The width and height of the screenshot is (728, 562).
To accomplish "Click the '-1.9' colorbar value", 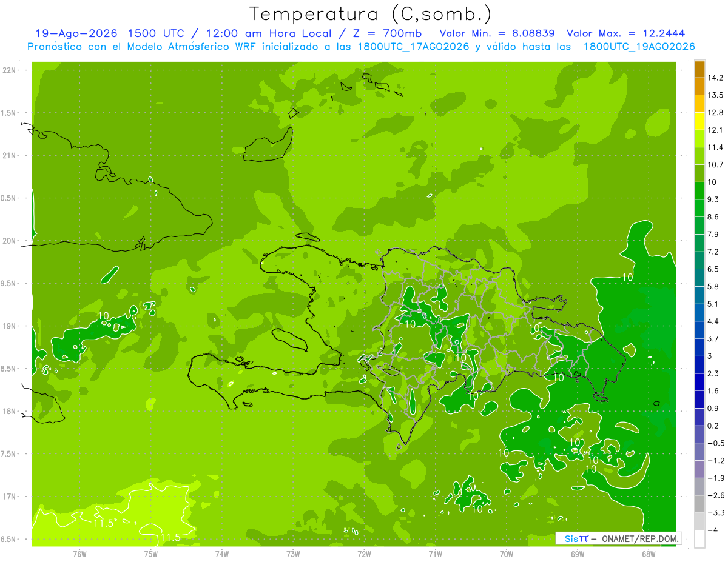I will [x=716, y=478].
